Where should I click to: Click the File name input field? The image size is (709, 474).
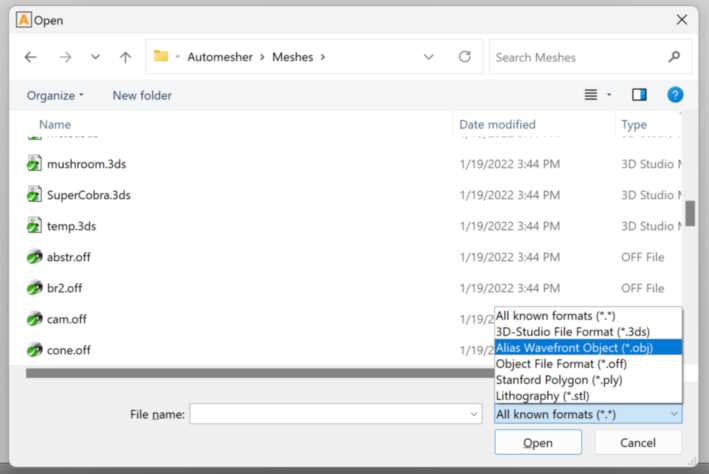point(336,414)
